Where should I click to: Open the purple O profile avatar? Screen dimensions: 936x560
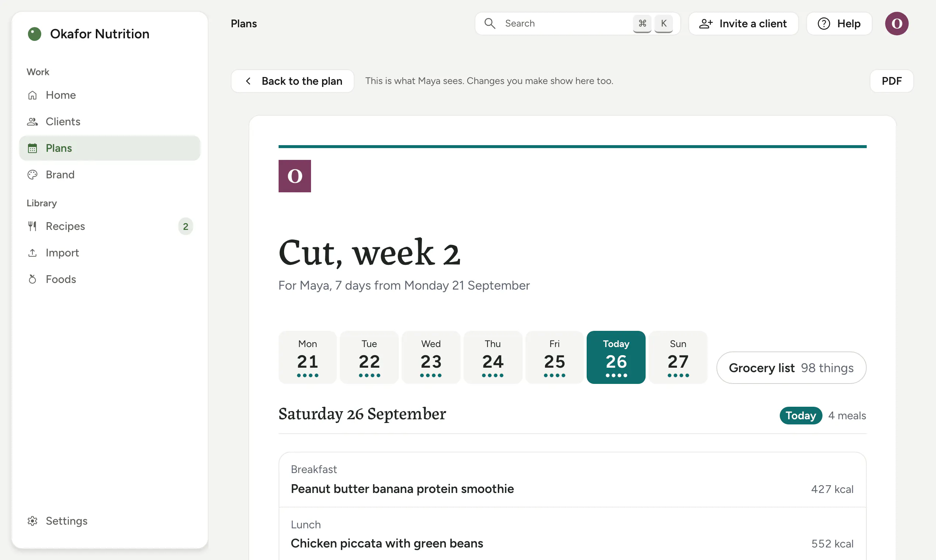[896, 24]
